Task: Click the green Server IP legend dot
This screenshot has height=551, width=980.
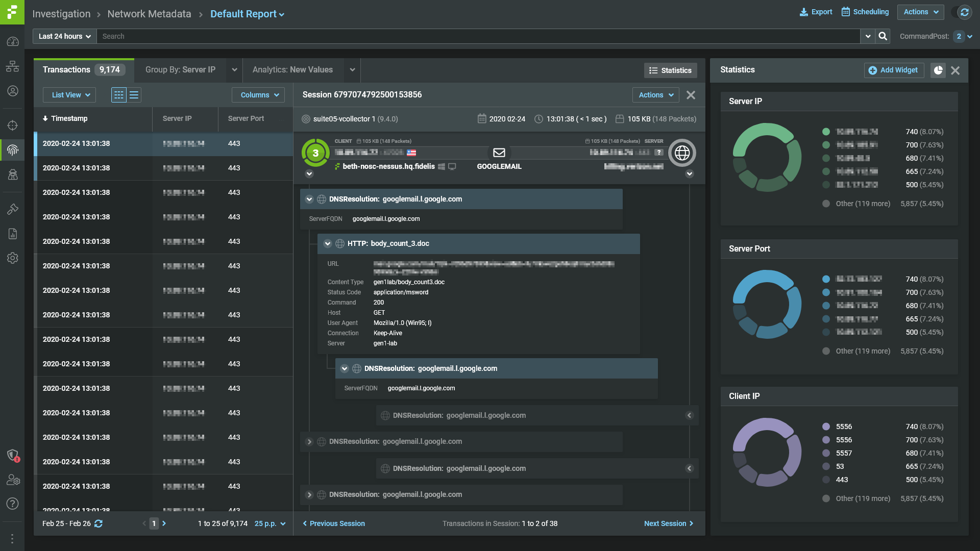Action: [826, 132]
